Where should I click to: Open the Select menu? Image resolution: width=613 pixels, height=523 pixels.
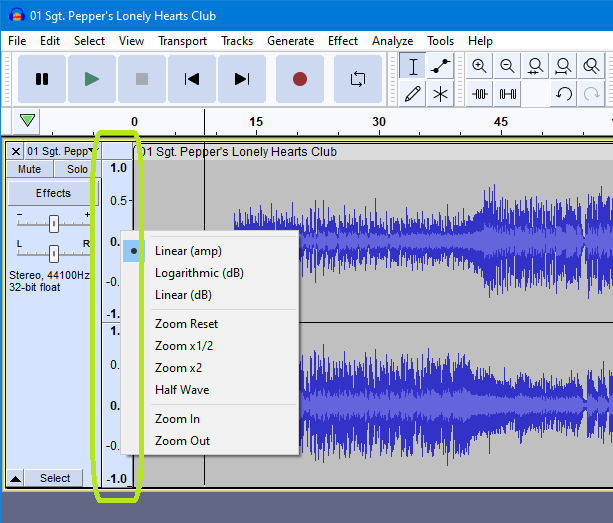coord(90,41)
